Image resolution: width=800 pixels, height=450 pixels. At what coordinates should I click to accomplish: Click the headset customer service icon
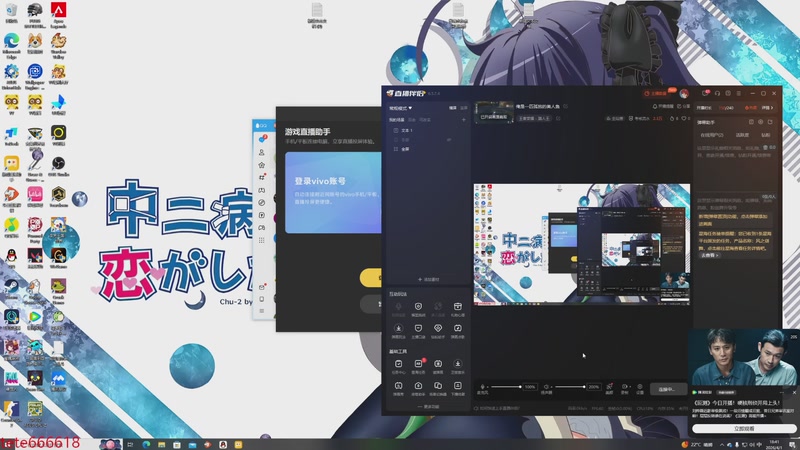click(717, 93)
